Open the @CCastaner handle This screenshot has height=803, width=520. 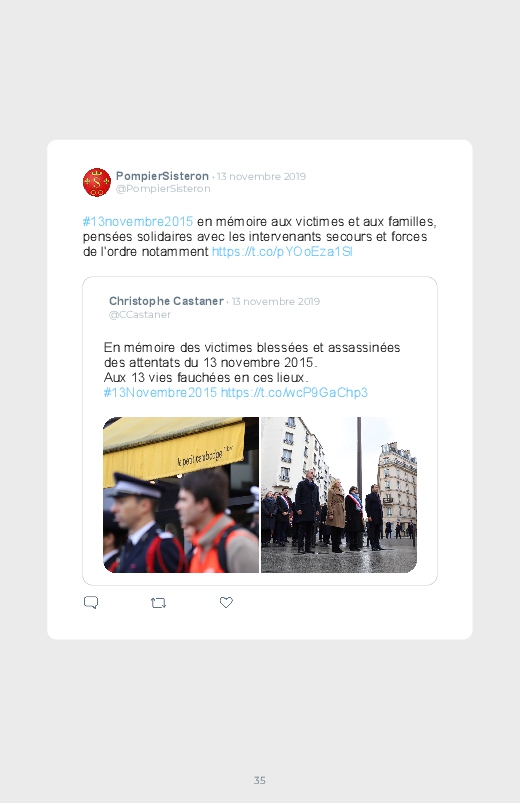coord(140,314)
